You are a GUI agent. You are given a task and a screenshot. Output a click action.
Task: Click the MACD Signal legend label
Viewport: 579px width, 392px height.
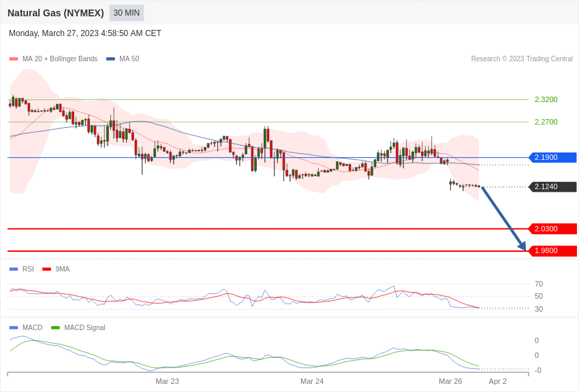(x=84, y=327)
